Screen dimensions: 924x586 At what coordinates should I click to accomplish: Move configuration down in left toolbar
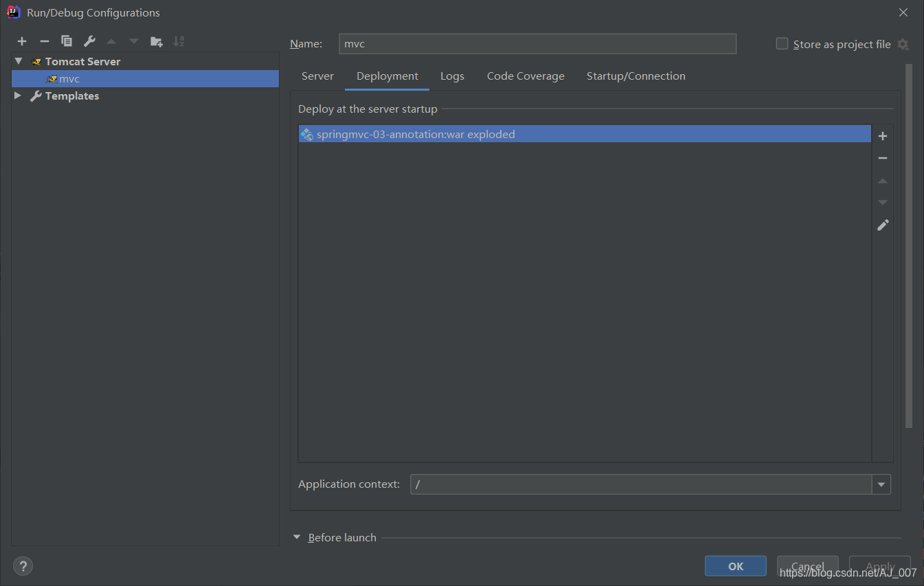coord(134,41)
